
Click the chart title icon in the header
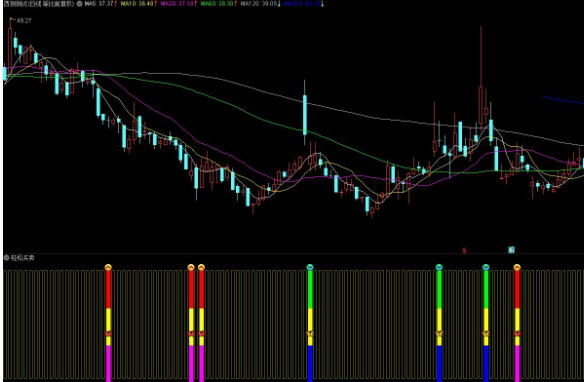coord(6,4)
